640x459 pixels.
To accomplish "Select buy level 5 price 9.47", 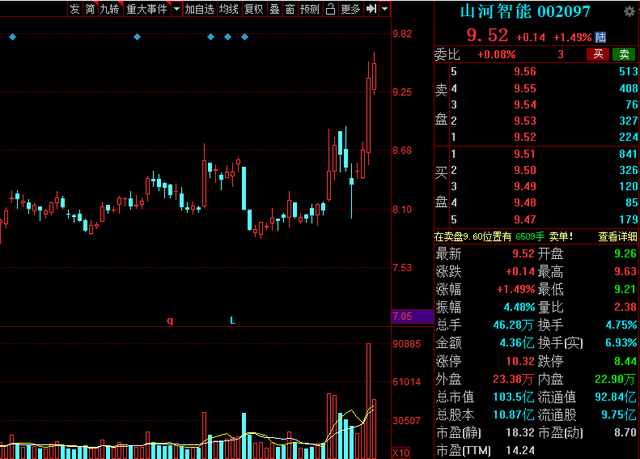I will pos(525,220).
